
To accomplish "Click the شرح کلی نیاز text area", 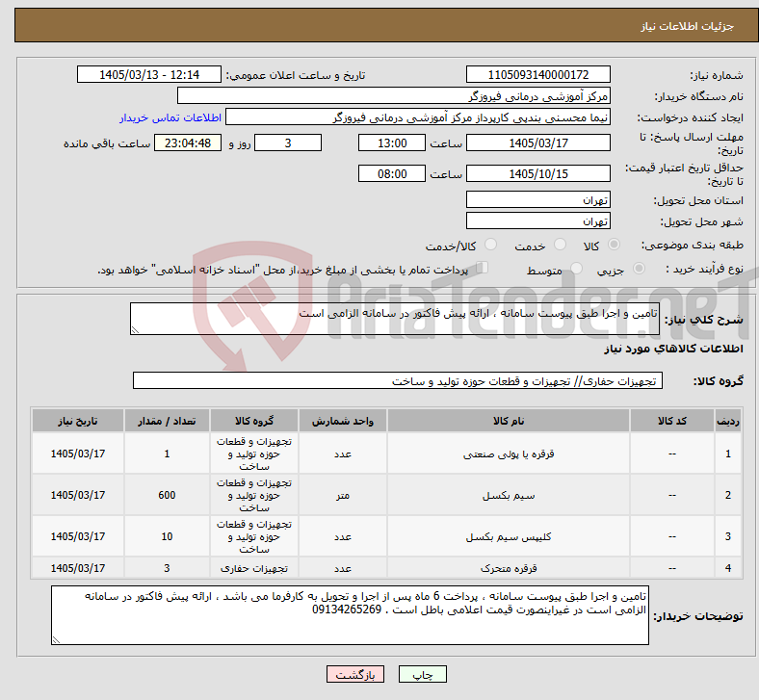I will (395, 319).
